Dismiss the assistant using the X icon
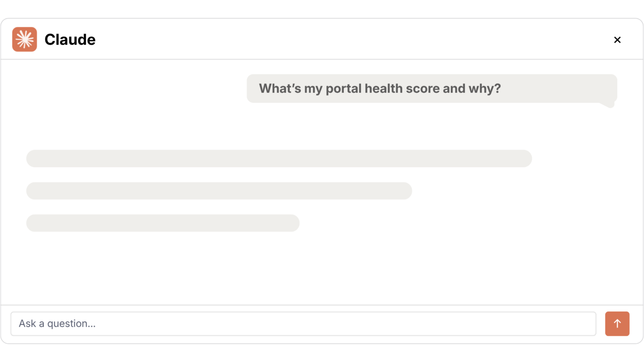 point(617,40)
